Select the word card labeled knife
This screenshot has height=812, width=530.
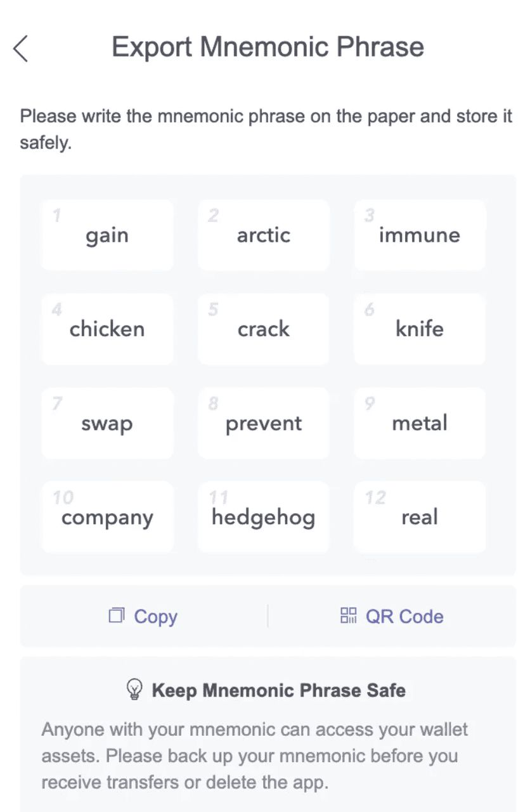coord(419,329)
